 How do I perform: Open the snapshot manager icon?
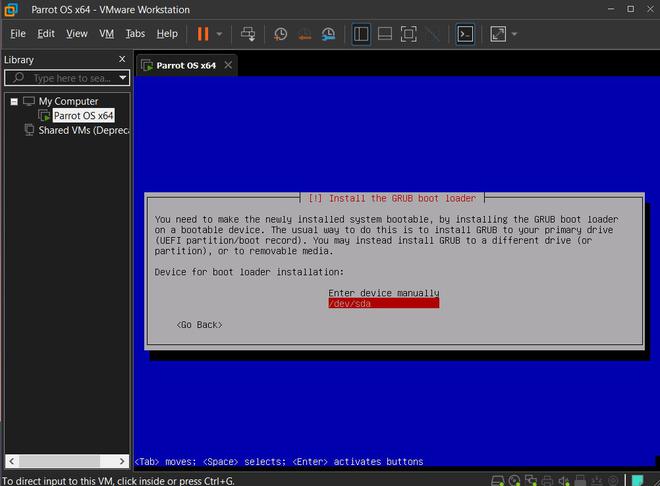(329, 34)
